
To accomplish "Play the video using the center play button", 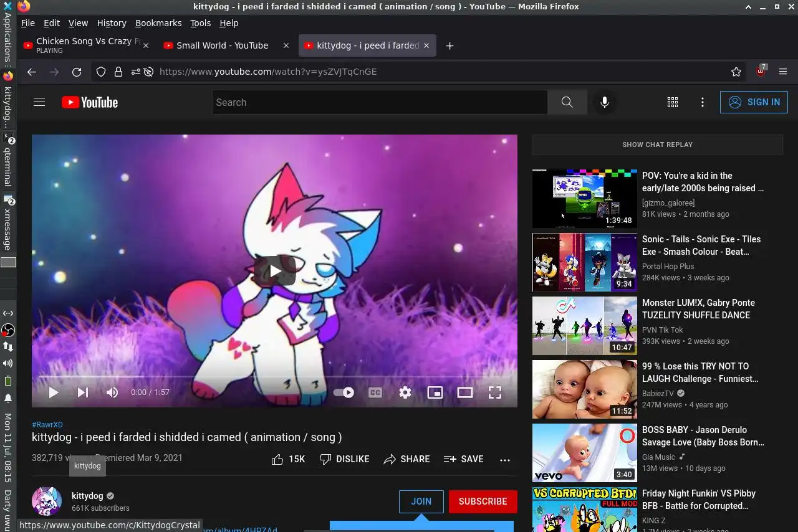I will 274,270.
